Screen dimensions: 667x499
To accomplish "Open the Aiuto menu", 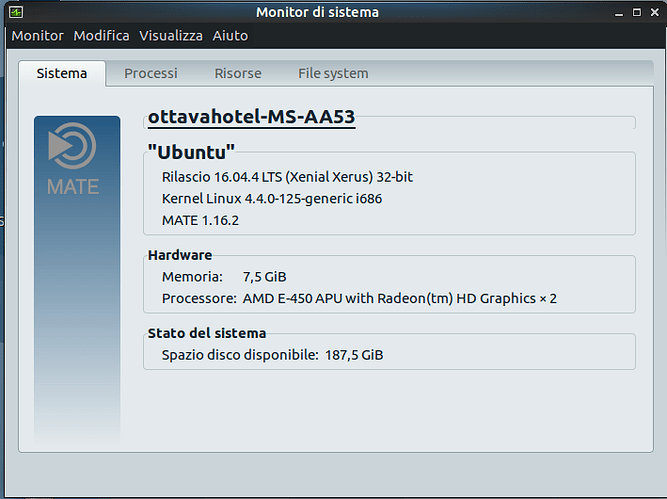I will (x=230, y=36).
